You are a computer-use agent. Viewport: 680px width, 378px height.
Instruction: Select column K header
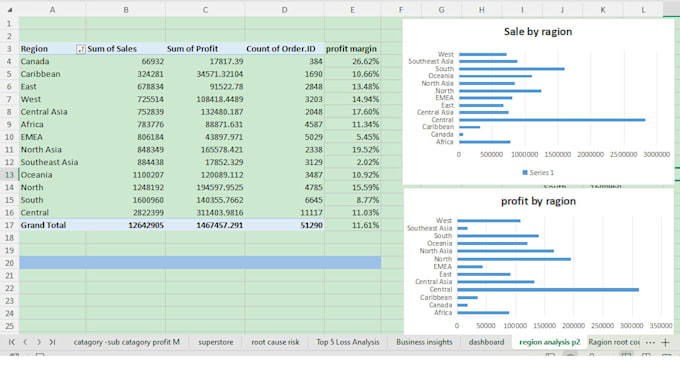click(602, 10)
